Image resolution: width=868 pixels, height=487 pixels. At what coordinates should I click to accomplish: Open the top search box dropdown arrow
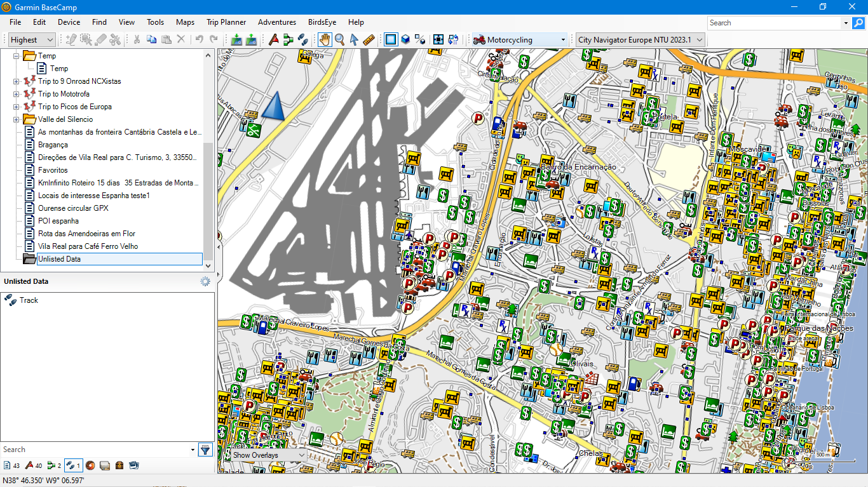point(846,23)
